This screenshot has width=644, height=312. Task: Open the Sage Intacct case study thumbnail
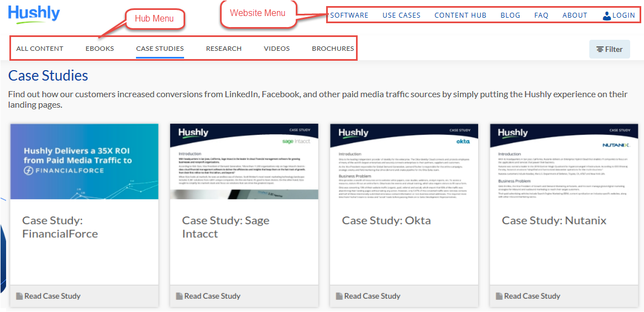pyautogui.click(x=244, y=161)
